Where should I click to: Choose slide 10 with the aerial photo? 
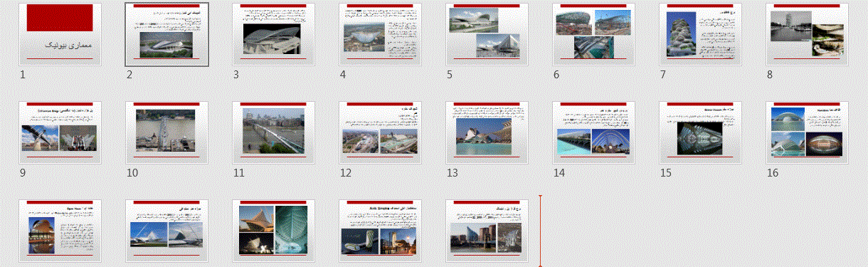pos(167,132)
